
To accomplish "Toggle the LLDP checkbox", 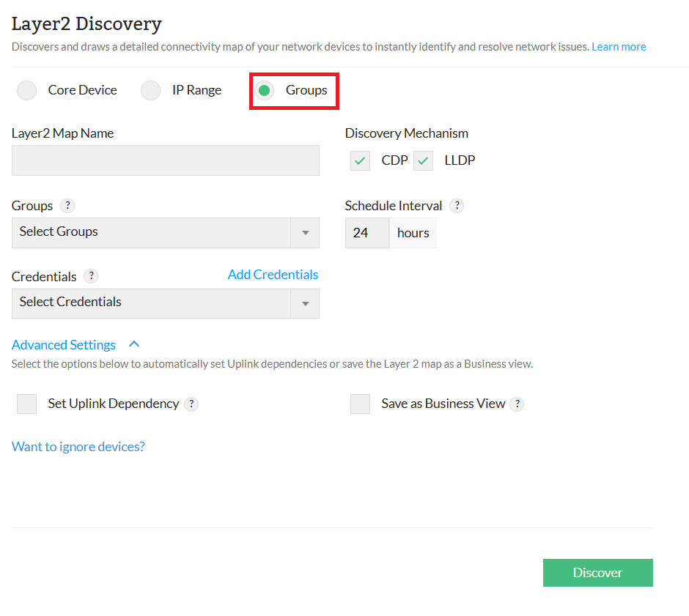I will tap(423, 160).
